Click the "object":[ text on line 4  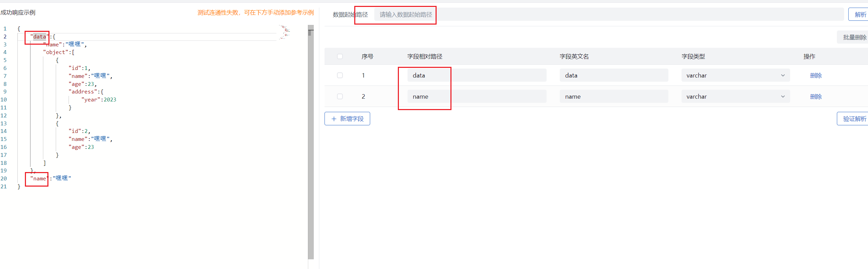pyautogui.click(x=59, y=52)
